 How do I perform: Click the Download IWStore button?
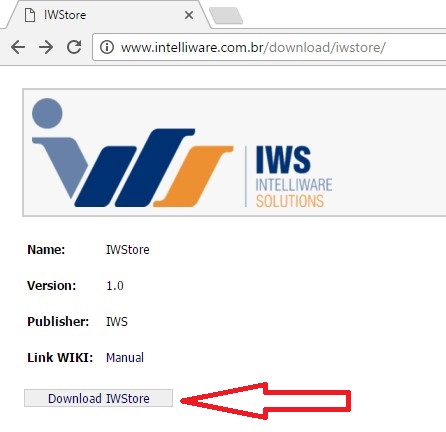pyautogui.click(x=98, y=398)
